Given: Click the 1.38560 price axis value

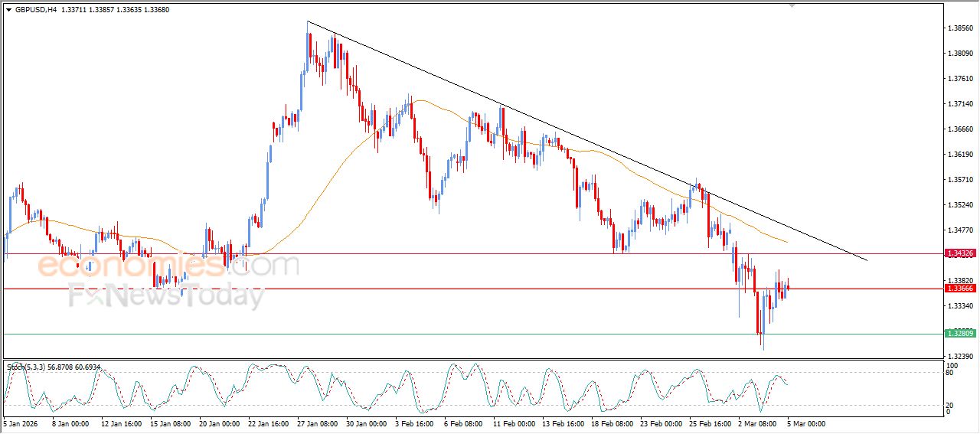Looking at the screenshot, I should [961, 28].
